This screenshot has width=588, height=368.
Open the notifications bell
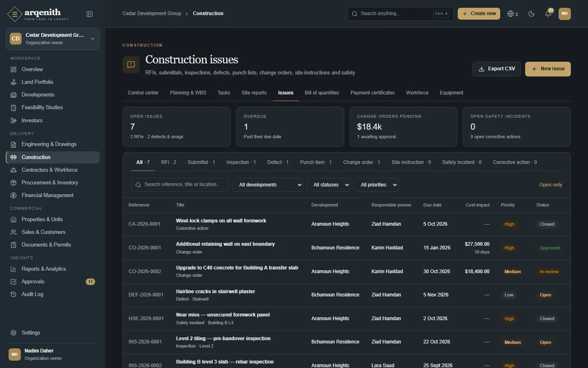548,13
